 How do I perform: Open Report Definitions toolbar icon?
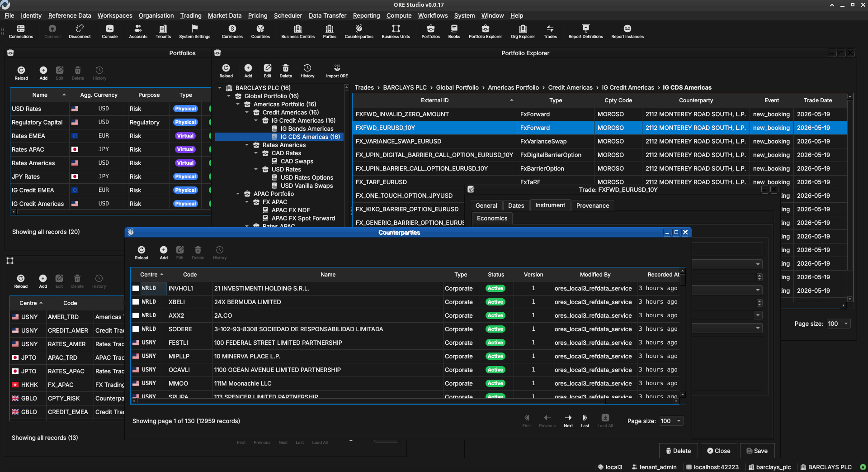point(585,32)
